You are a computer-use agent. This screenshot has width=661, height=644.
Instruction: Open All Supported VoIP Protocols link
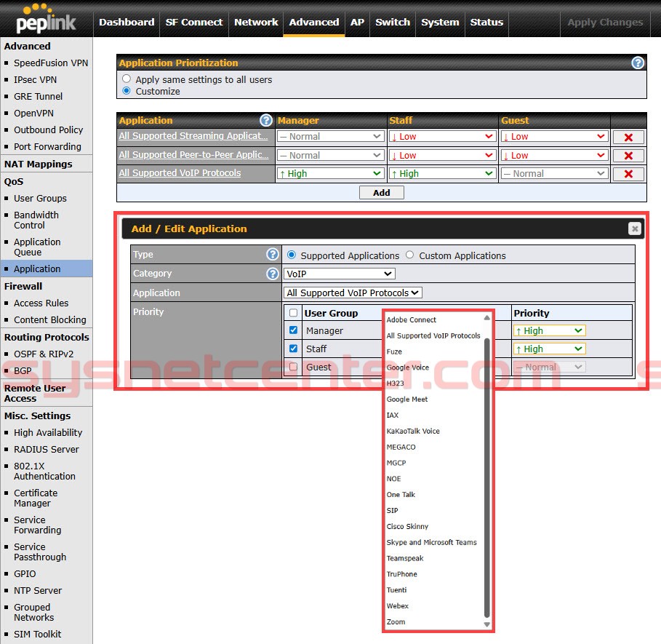tap(180, 173)
